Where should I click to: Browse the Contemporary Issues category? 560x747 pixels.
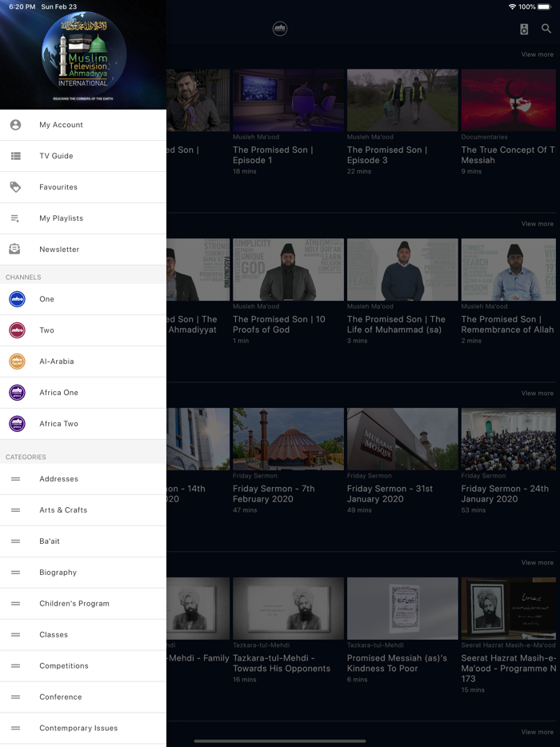tap(83, 728)
